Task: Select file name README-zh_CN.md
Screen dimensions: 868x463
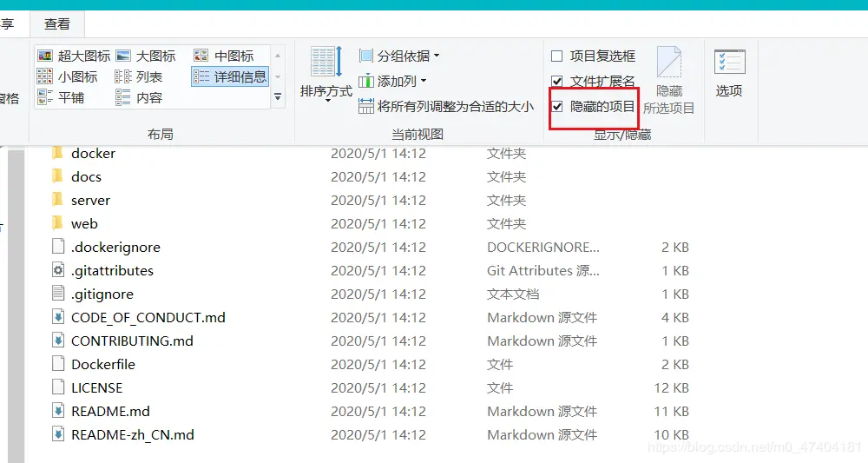Action: pos(133,434)
